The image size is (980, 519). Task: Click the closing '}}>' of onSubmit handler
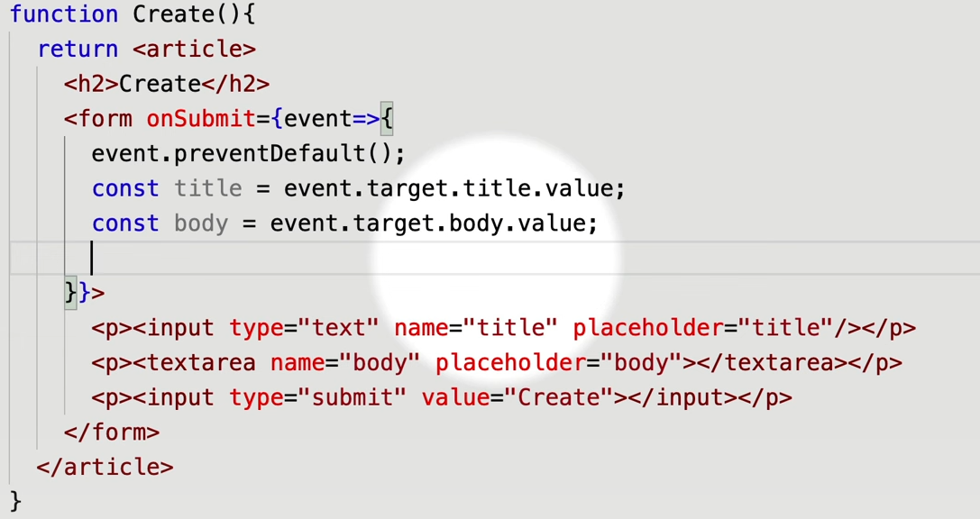(x=85, y=292)
